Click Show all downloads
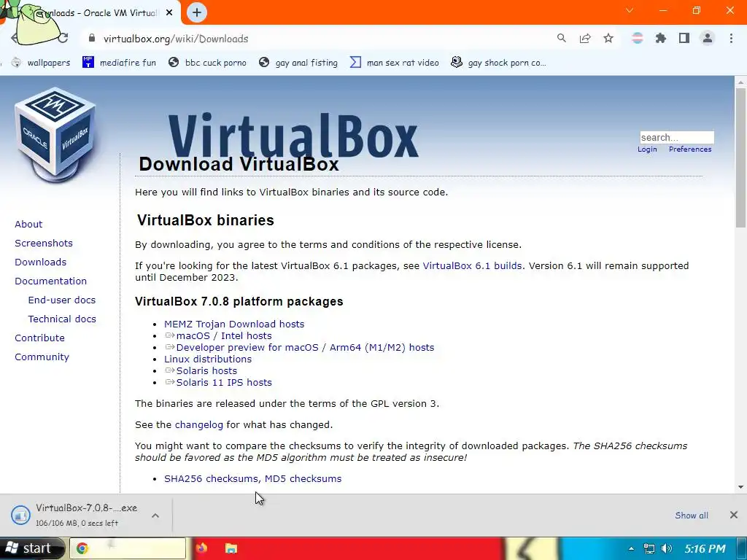Screen dimensions: 747x560 click(x=692, y=516)
